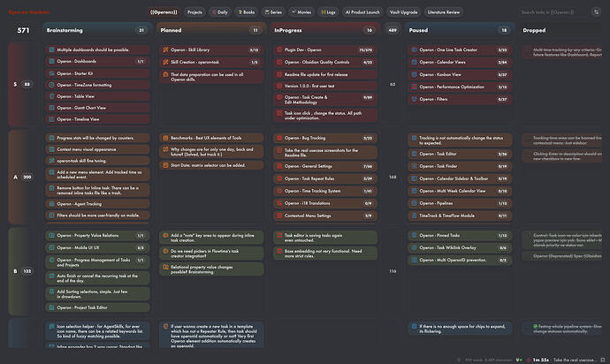This screenshot has width=610, height=364.
Task: Open the AI Product Launch tab
Action: point(362,12)
